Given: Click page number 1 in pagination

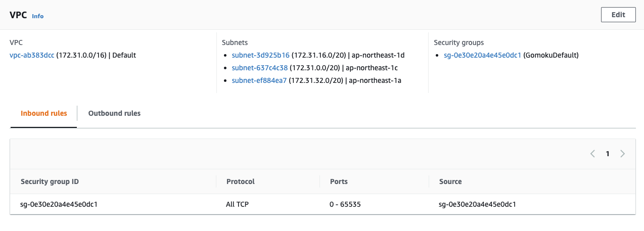Looking at the screenshot, I should pos(608,154).
